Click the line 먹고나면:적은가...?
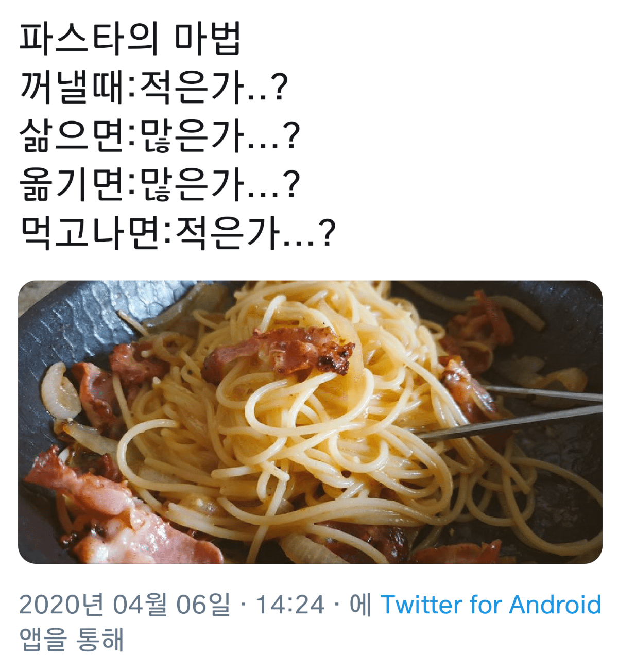 tap(178, 233)
